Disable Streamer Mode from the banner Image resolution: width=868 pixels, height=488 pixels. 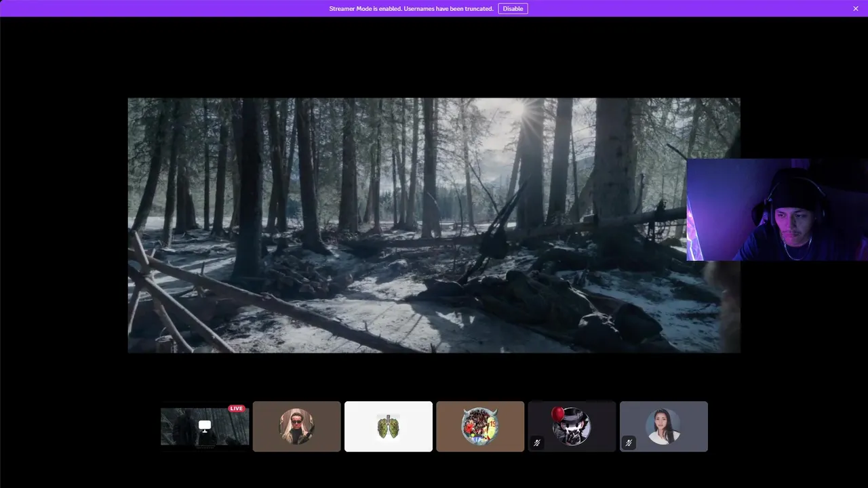coord(513,9)
